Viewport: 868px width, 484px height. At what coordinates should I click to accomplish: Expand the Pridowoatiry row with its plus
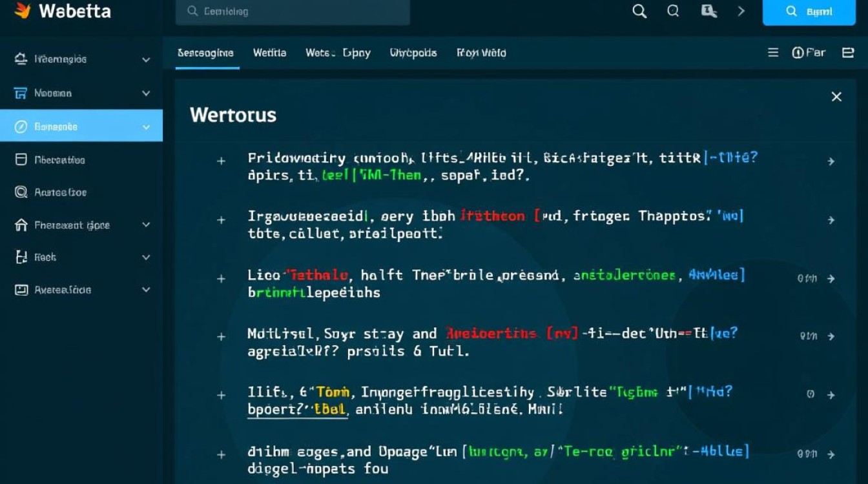[221, 161]
